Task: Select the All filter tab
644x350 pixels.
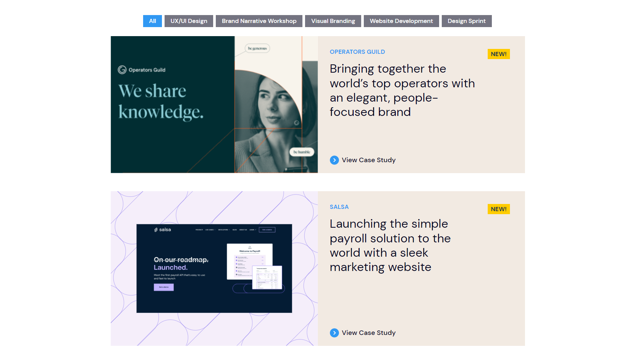Action: pos(152,21)
